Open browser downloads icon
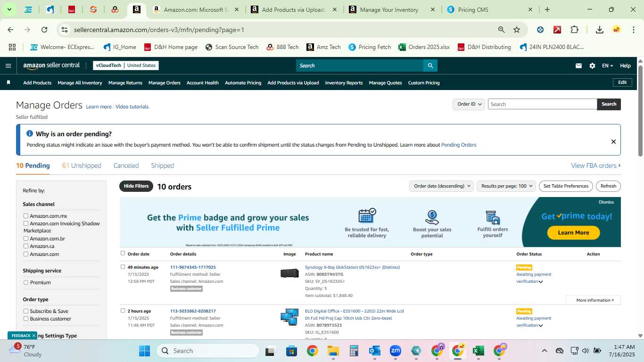This screenshot has height=362, width=644. point(600,30)
